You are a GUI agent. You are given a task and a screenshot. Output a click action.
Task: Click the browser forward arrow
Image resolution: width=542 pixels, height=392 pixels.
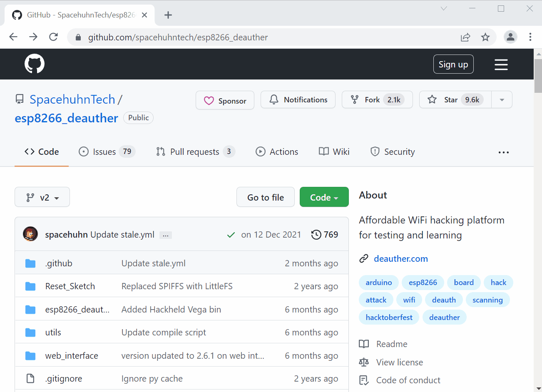[33, 37]
